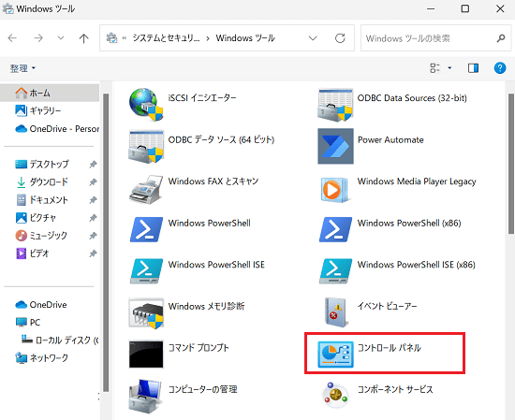The width and height of the screenshot is (515, 420).
Task: Select Windows PowerShell icon
Action: 146,229
